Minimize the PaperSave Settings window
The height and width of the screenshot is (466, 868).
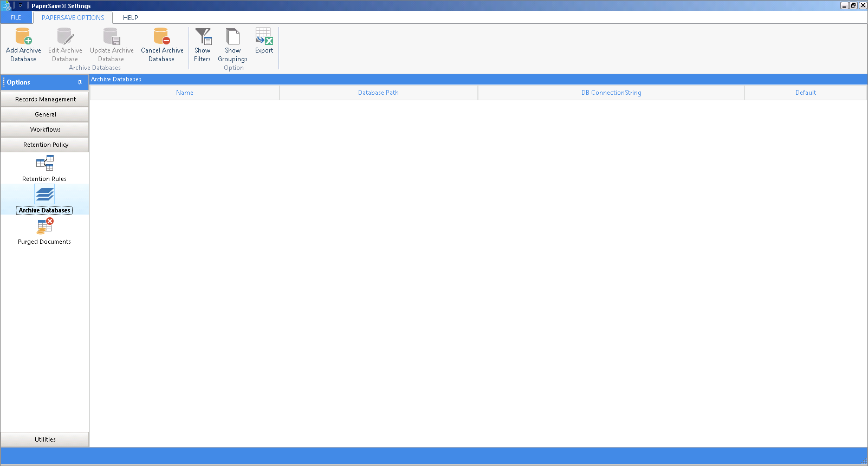click(844, 5)
